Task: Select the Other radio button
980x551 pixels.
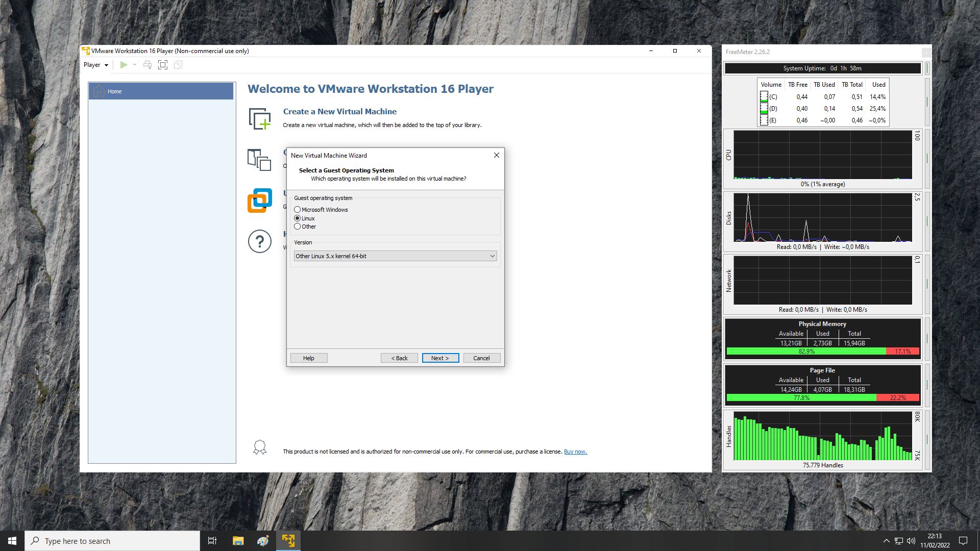Action: point(297,227)
